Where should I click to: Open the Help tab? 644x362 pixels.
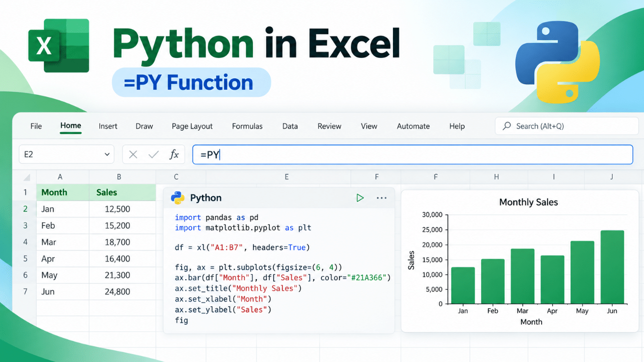click(457, 126)
